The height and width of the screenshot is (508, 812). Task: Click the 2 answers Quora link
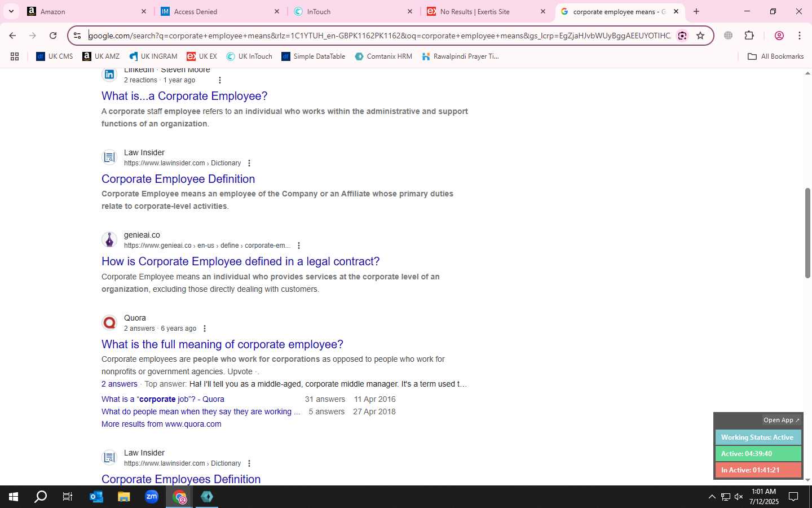[x=120, y=384]
